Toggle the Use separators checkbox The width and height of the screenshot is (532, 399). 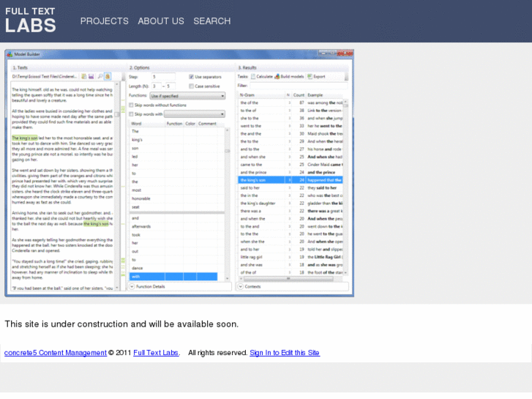point(191,77)
